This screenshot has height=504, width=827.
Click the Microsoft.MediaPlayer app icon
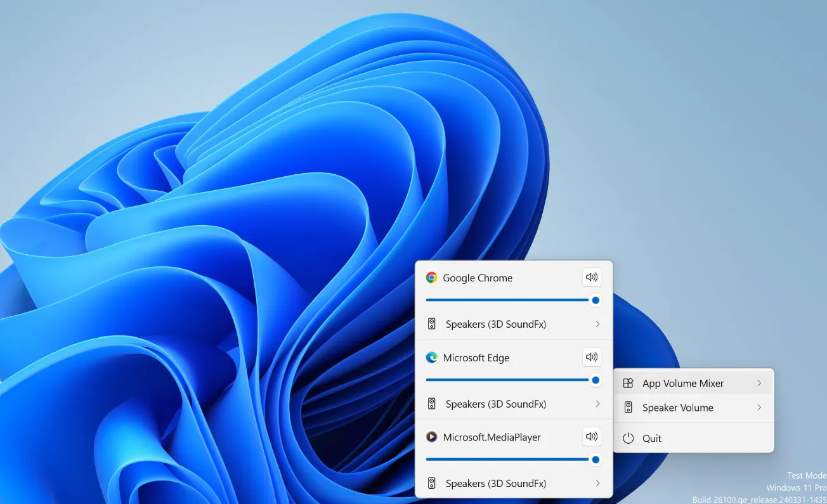tap(431, 437)
